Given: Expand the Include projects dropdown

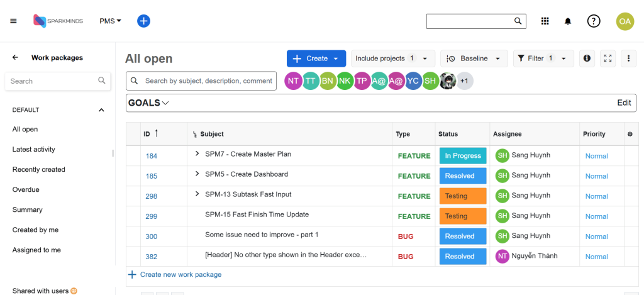Looking at the screenshot, I should click(392, 58).
